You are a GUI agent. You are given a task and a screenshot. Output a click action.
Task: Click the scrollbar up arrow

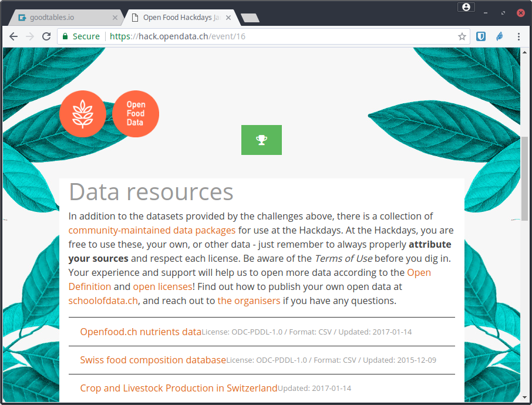[x=524, y=52]
